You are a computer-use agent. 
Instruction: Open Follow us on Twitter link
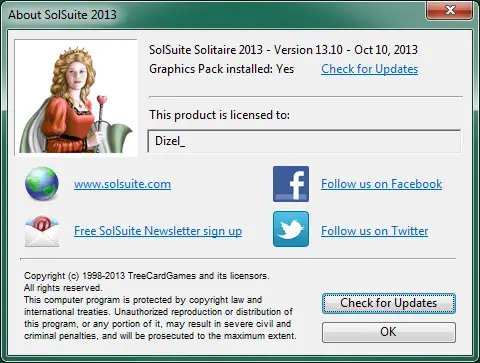click(x=374, y=231)
